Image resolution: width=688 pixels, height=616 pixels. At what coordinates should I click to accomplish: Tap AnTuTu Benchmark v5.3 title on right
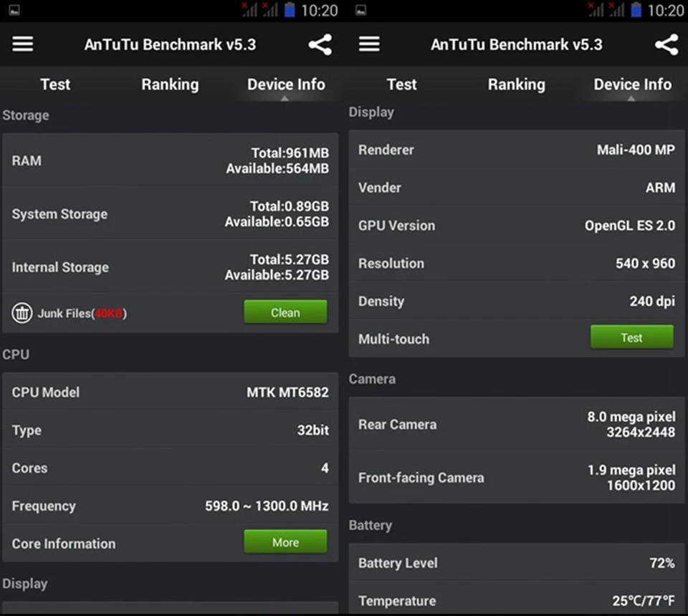coord(517,44)
